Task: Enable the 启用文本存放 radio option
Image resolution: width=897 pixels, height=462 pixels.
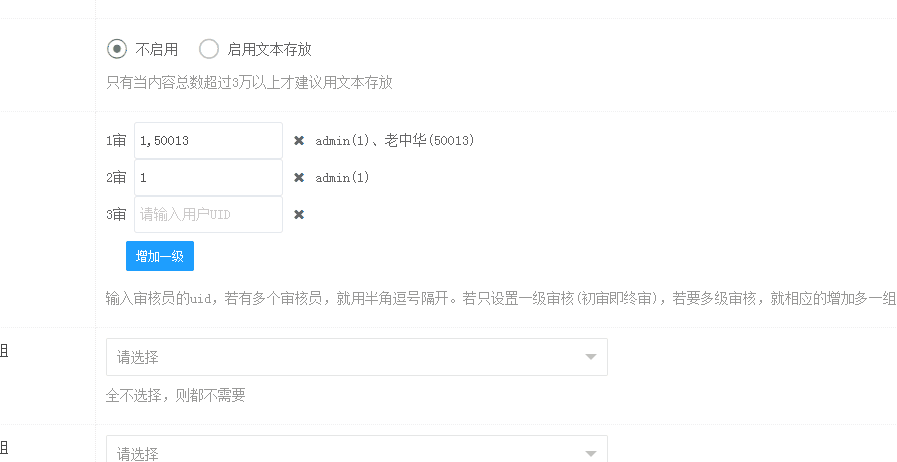Action: click(x=209, y=49)
